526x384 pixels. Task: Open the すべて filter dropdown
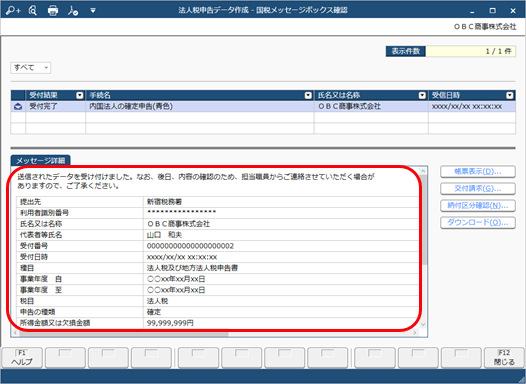point(31,68)
